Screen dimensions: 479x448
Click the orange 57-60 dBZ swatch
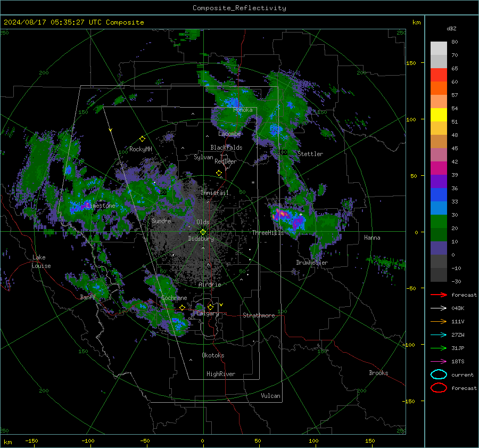(439, 88)
